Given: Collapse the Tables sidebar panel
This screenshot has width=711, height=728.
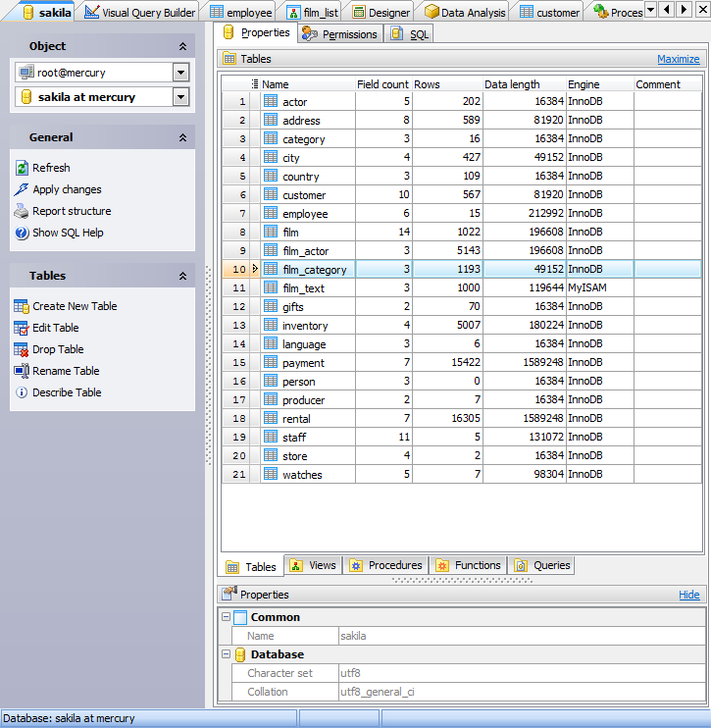Looking at the screenshot, I should click(x=182, y=276).
